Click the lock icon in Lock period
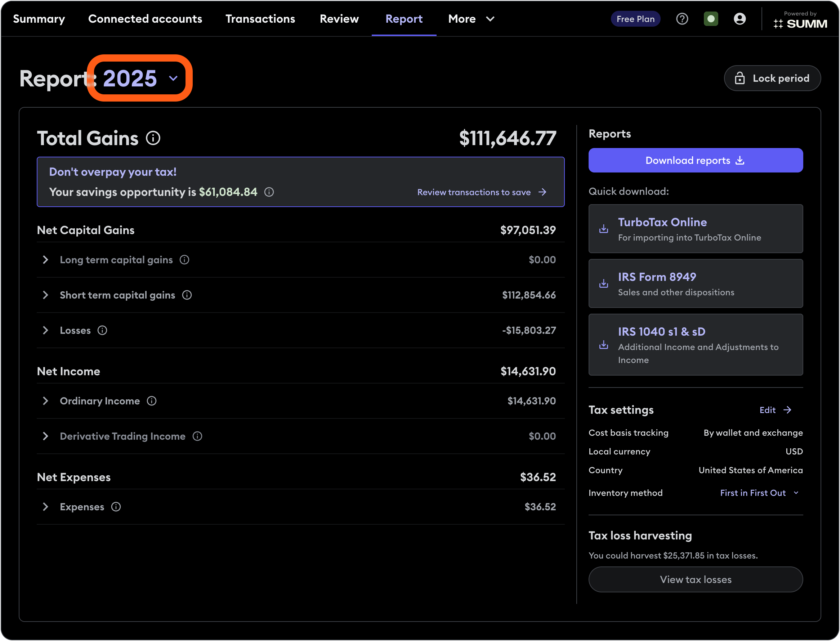 click(740, 78)
